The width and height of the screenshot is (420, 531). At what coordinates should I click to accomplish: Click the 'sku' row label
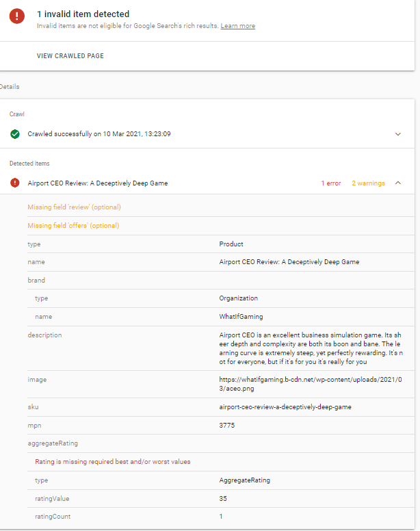point(33,406)
